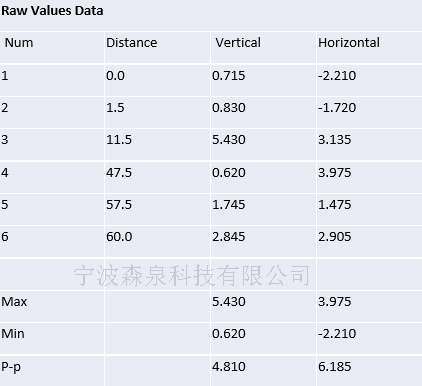Click Horizontal value -1.720 in row 2
The width and height of the screenshot is (422, 386).
337,108
